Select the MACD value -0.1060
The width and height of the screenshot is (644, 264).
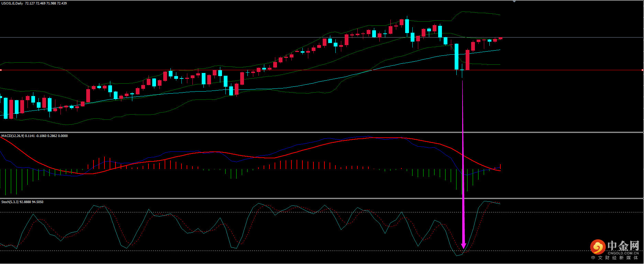pos(41,136)
